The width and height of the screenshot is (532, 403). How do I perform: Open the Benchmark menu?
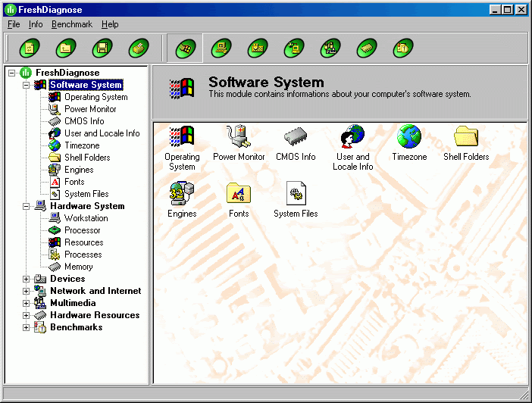pos(72,24)
